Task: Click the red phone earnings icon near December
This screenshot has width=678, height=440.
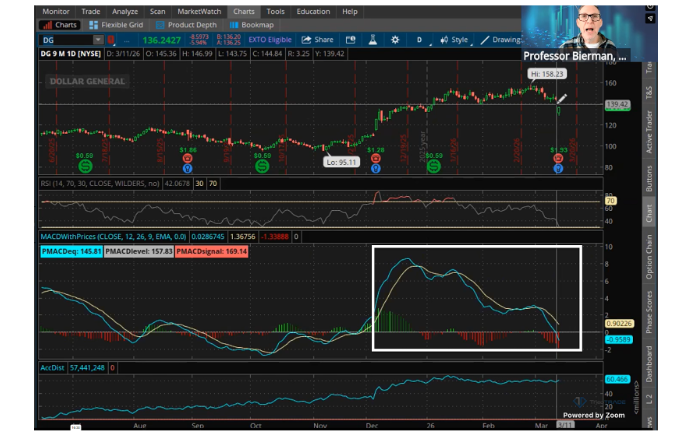Action: (x=376, y=159)
